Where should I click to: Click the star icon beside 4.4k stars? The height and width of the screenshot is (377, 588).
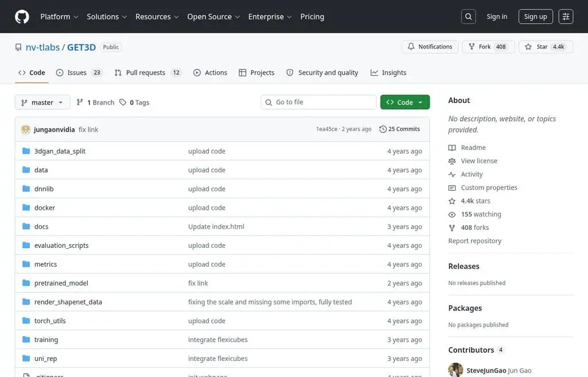point(452,201)
